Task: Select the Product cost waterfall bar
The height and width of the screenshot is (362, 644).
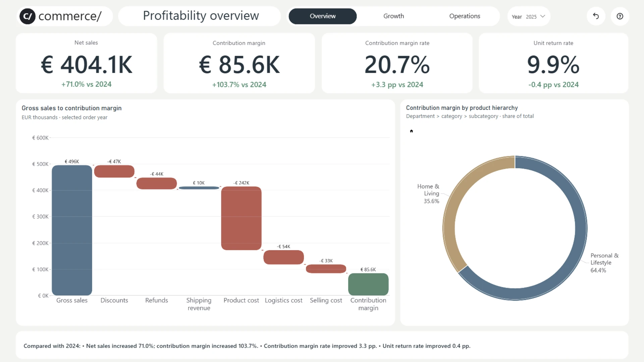Action: point(241,218)
